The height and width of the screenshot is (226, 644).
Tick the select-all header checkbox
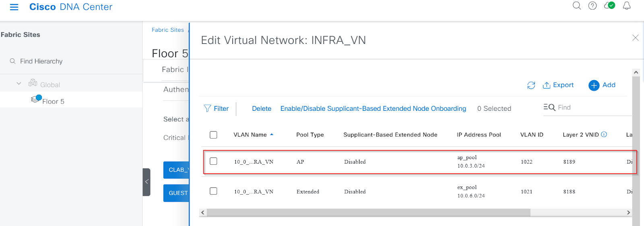coord(213,135)
